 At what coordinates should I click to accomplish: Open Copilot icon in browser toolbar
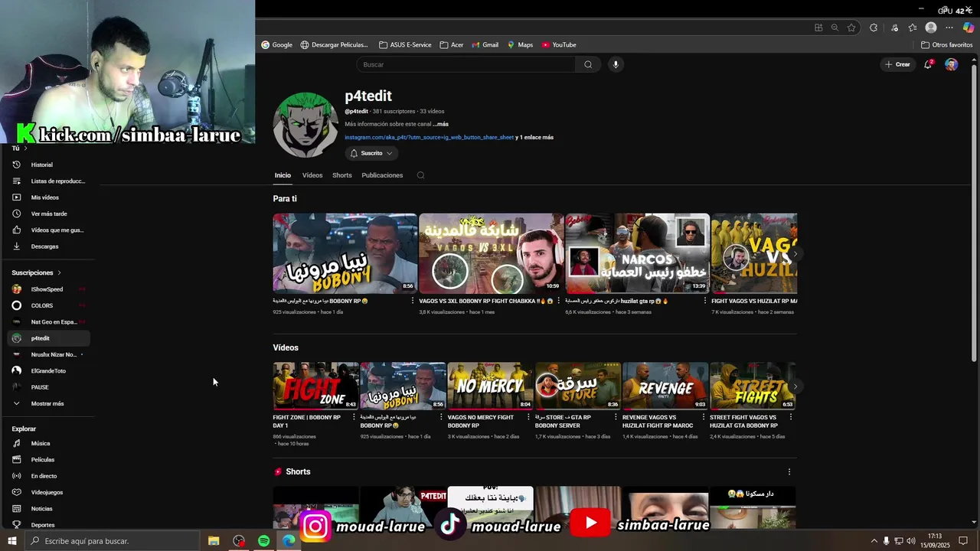pos(968,28)
